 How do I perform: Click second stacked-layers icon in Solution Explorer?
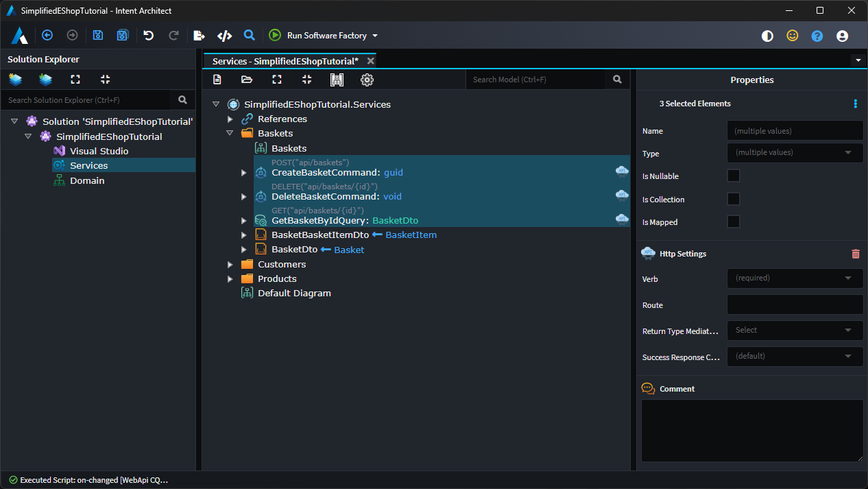(x=45, y=80)
